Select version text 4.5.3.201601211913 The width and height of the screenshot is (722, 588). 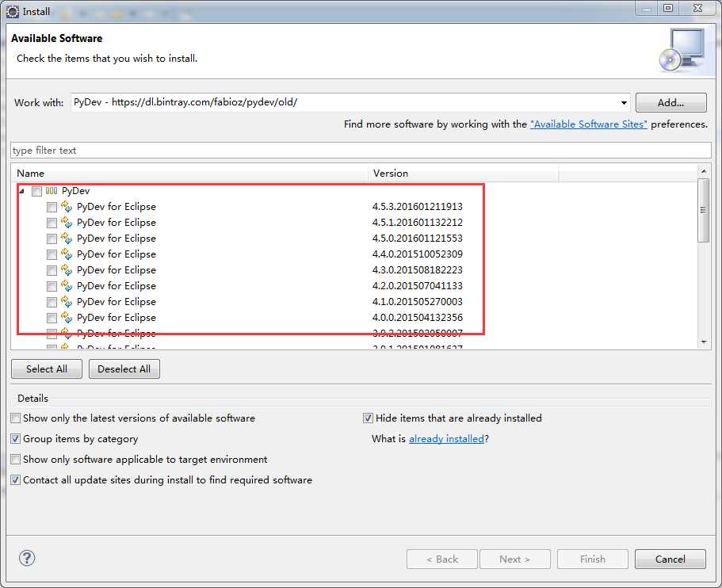click(417, 207)
